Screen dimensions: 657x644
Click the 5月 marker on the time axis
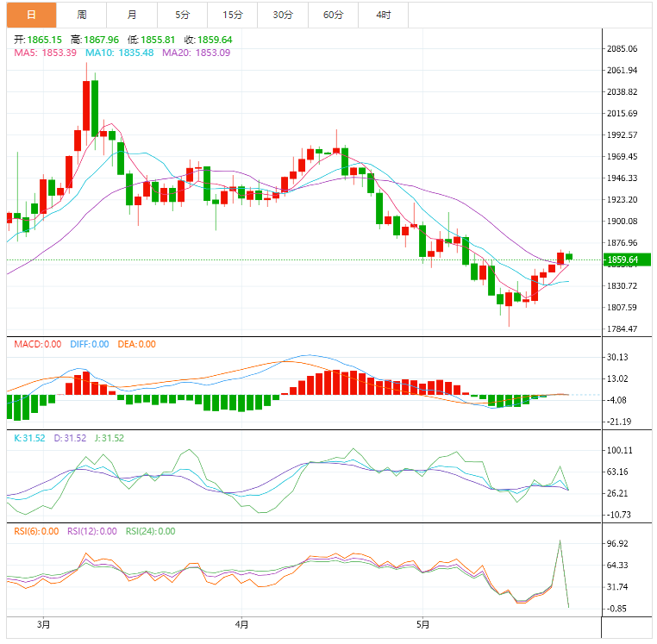click(x=422, y=624)
